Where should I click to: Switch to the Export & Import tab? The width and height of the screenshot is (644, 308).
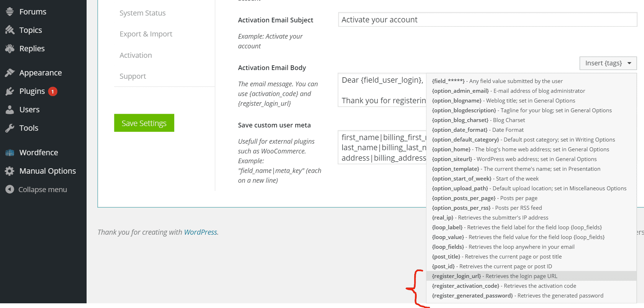[x=146, y=34]
